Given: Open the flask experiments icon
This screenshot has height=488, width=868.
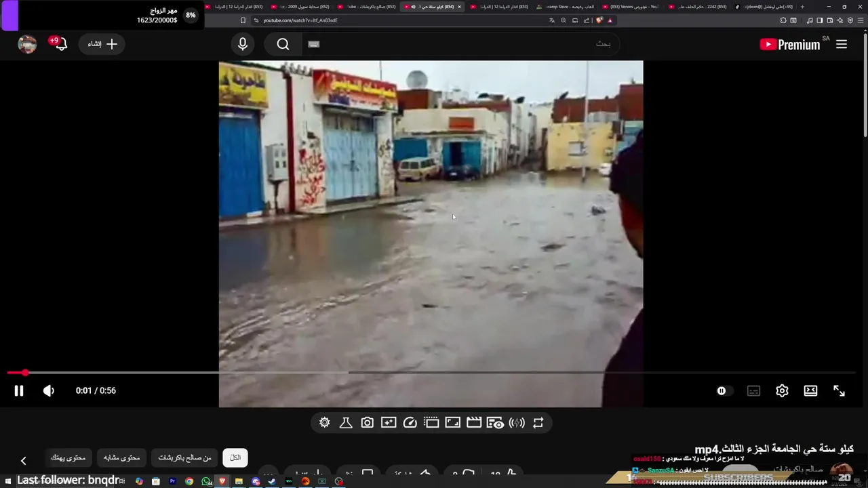Looking at the screenshot, I should click(x=346, y=423).
